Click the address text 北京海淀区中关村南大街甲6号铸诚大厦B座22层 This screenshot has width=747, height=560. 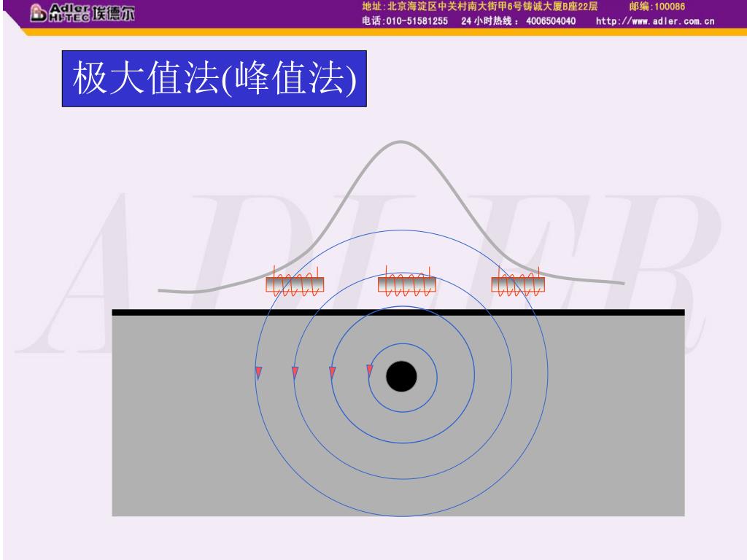point(492,6)
